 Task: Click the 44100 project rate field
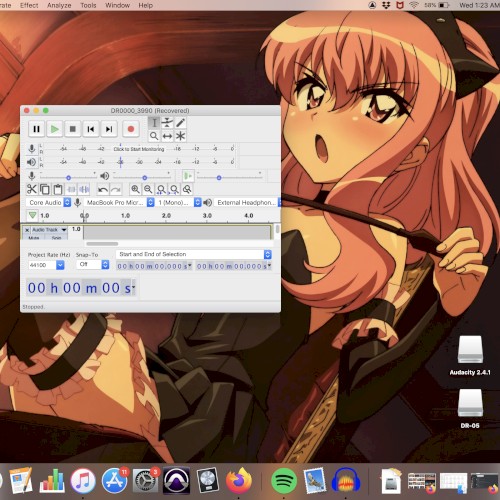[42, 265]
